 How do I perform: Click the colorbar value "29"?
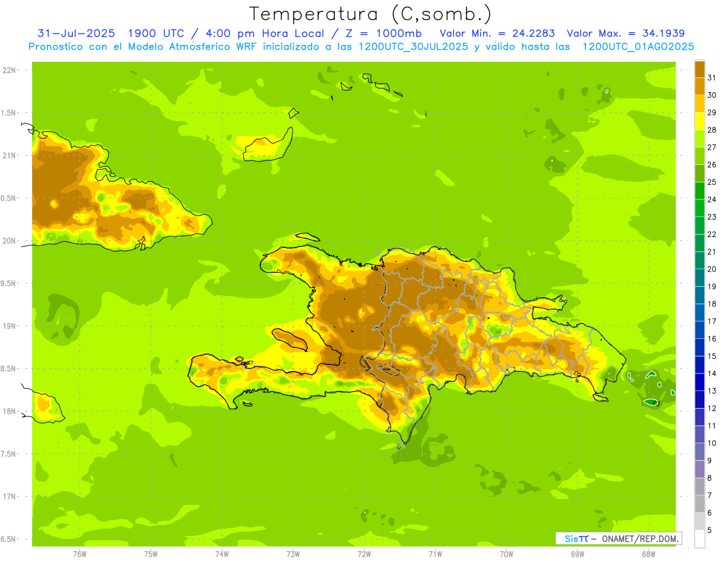point(712,112)
